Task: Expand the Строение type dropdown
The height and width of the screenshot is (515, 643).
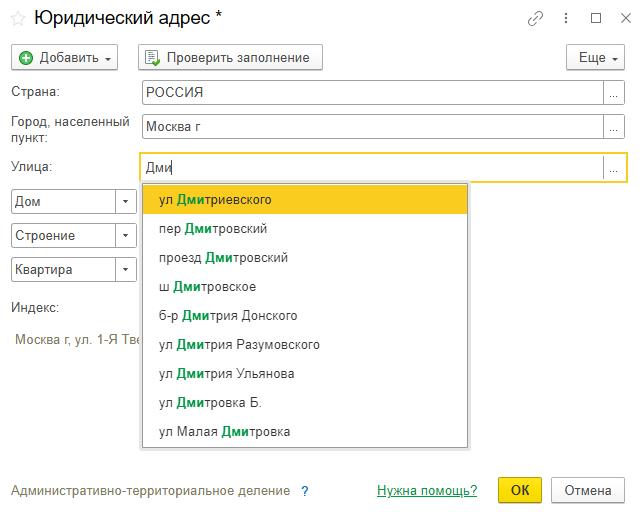Action: pyautogui.click(x=126, y=235)
